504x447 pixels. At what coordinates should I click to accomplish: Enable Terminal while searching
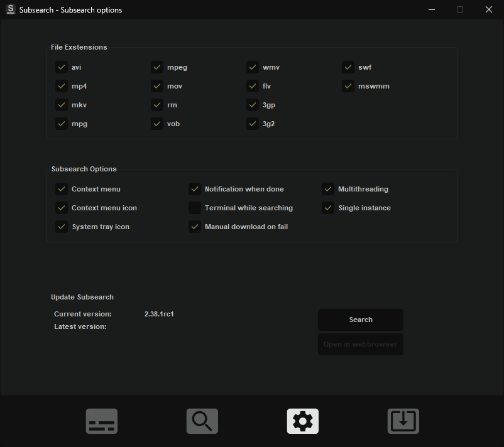pos(195,208)
